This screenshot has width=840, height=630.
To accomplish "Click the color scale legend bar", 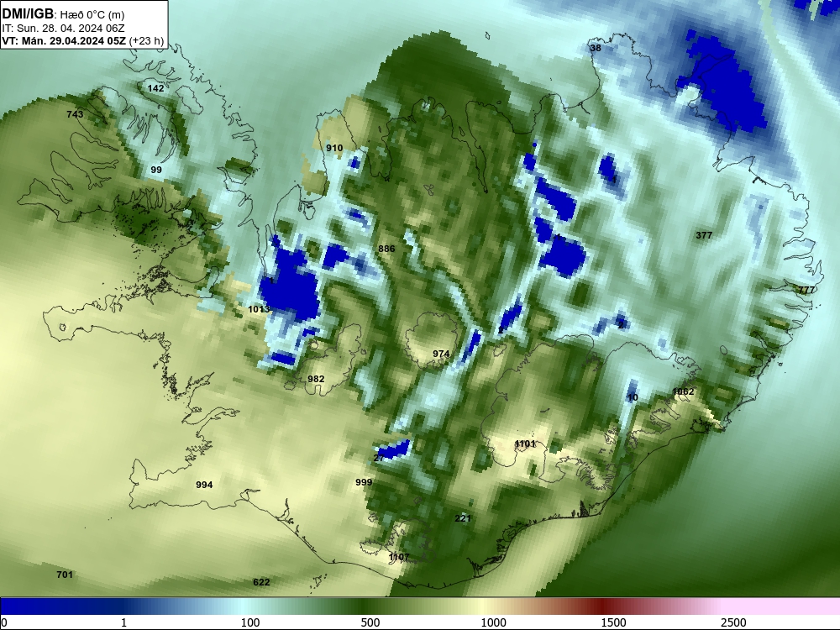I will [420, 606].
